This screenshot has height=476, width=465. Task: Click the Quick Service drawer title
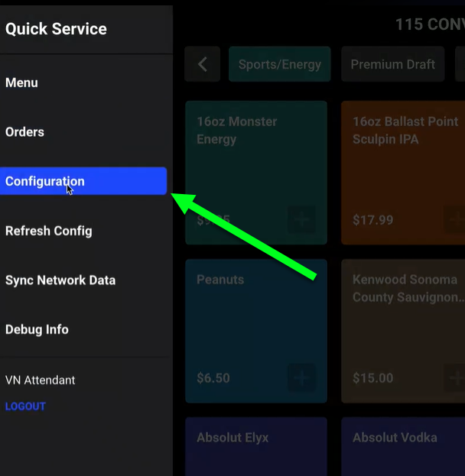coord(56,29)
